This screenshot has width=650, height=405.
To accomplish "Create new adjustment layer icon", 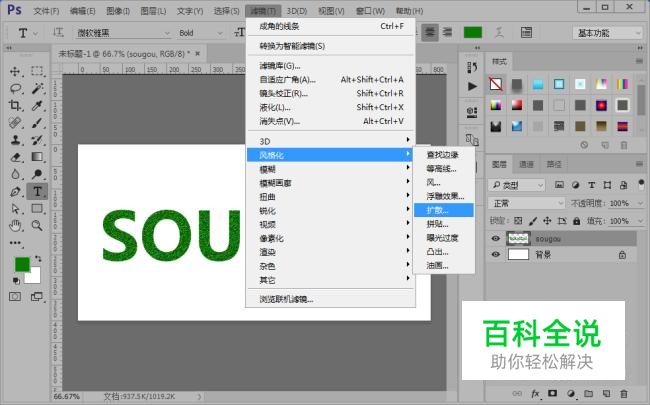I will coord(571,393).
